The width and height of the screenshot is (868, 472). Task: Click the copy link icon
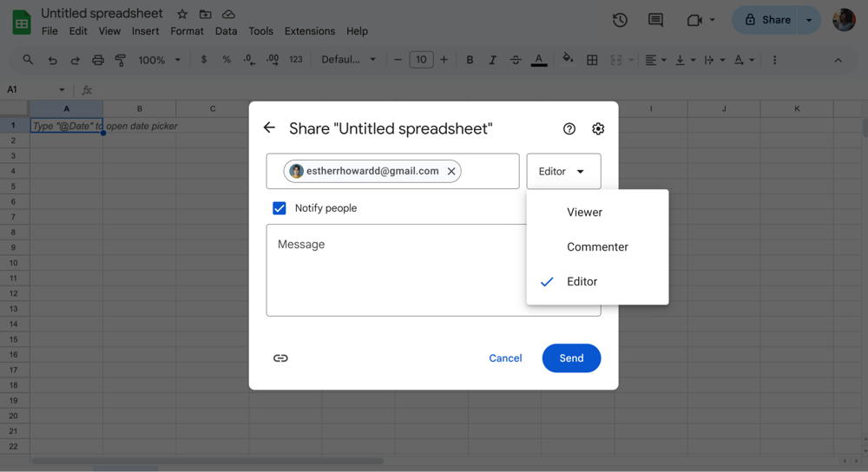280,358
